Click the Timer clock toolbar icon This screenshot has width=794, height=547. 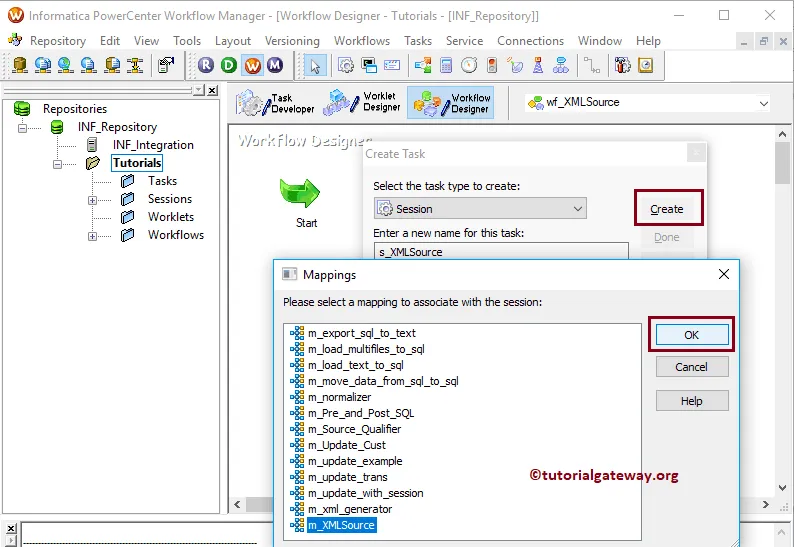tap(469, 65)
